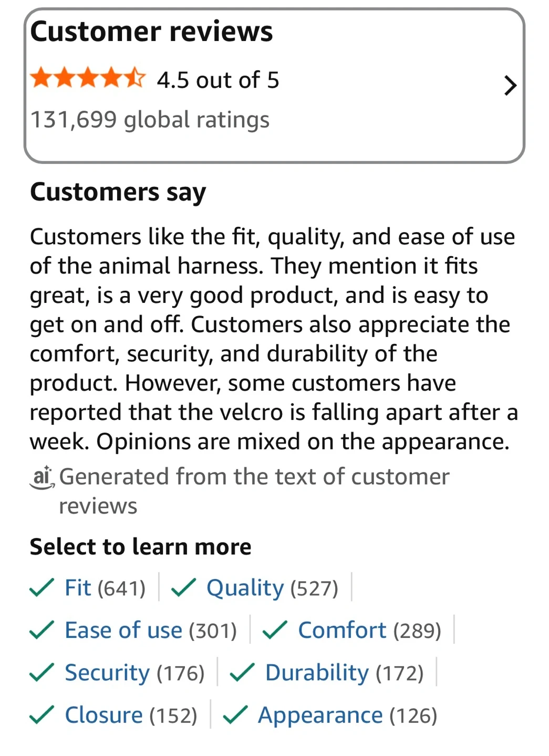
Task: Click the checkmark icon beside Fit
Action: (42, 588)
